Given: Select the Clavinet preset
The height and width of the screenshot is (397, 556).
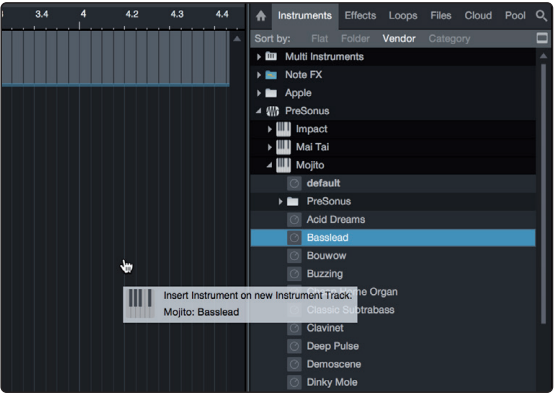Looking at the screenshot, I should (x=393, y=328).
